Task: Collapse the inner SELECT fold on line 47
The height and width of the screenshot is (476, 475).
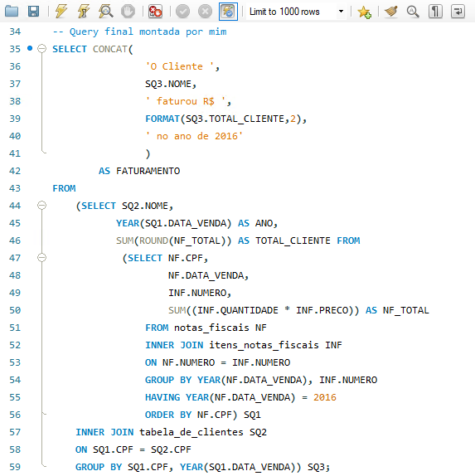Action: click(42, 258)
